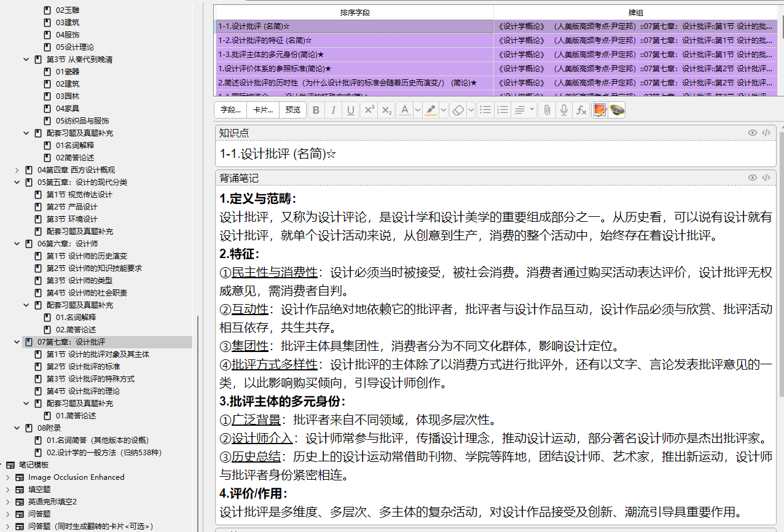Select the 05纺织品与服饰 deck
Viewport: 784px width, 532px height.
pos(82,121)
